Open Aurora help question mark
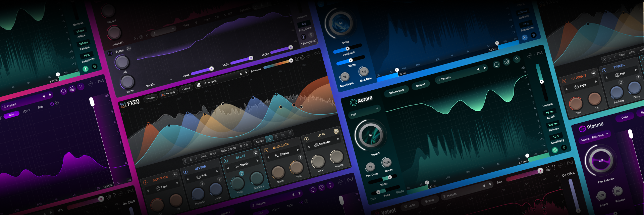 [517, 59]
